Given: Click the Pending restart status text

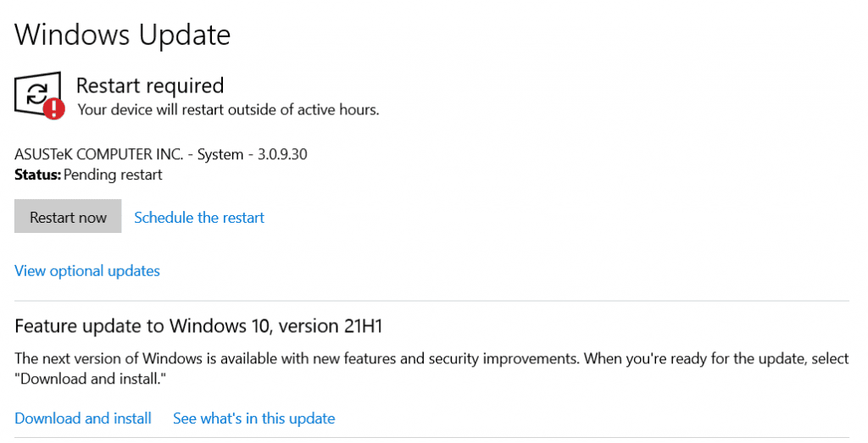Looking at the screenshot, I should click(113, 174).
